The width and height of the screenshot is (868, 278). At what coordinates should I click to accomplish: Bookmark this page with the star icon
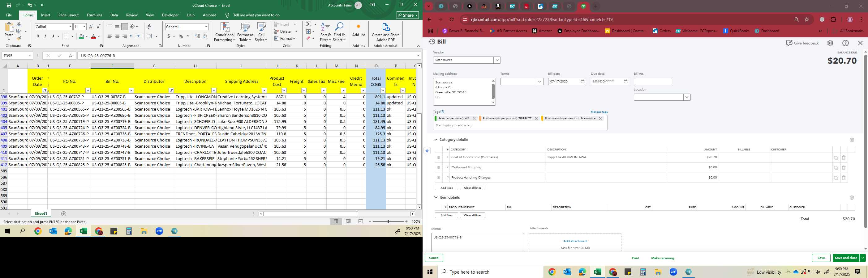(807, 19)
